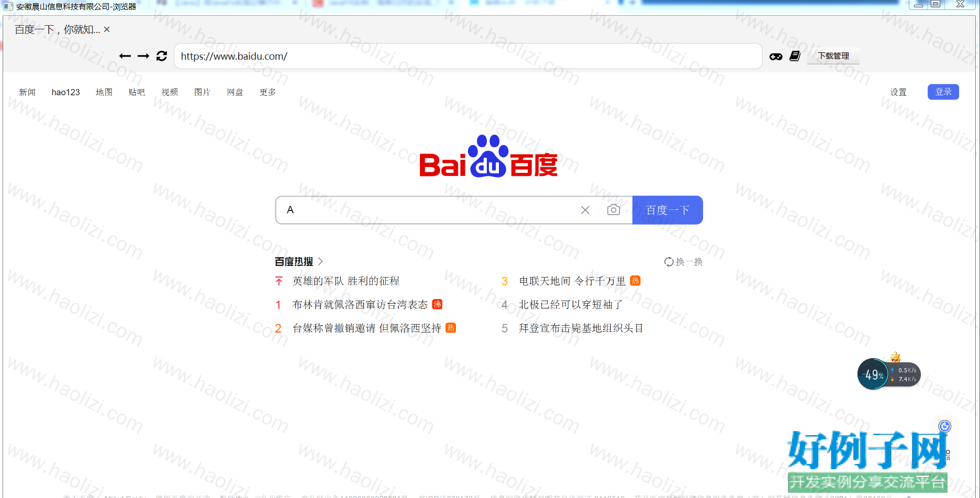The height and width of the screenshot is (498, 980).
Task: Open 台媒称曾撤销邀请 但佩洛西坚持 headline
Action: pos(367,328)
